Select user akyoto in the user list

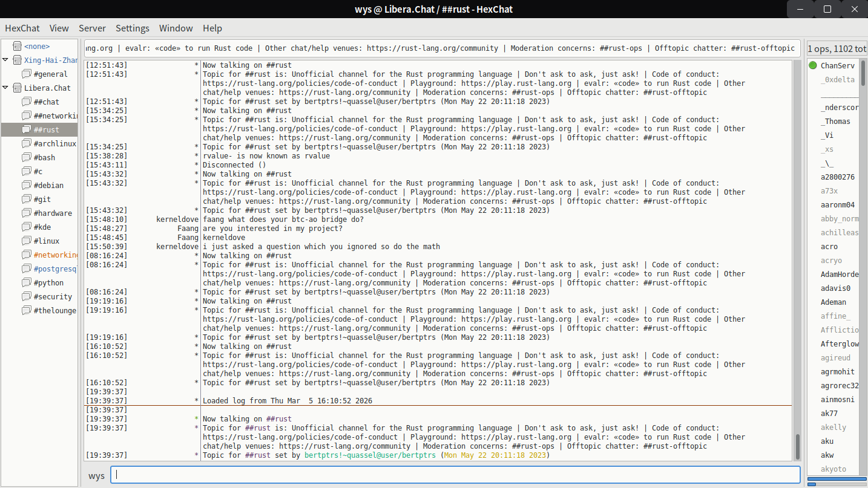833,469
